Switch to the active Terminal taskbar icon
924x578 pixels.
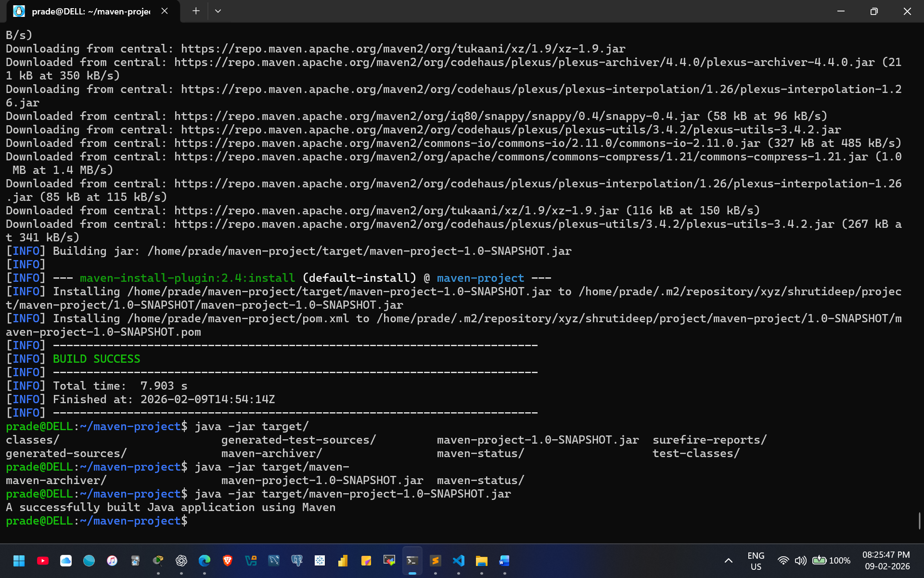point(412,561)
